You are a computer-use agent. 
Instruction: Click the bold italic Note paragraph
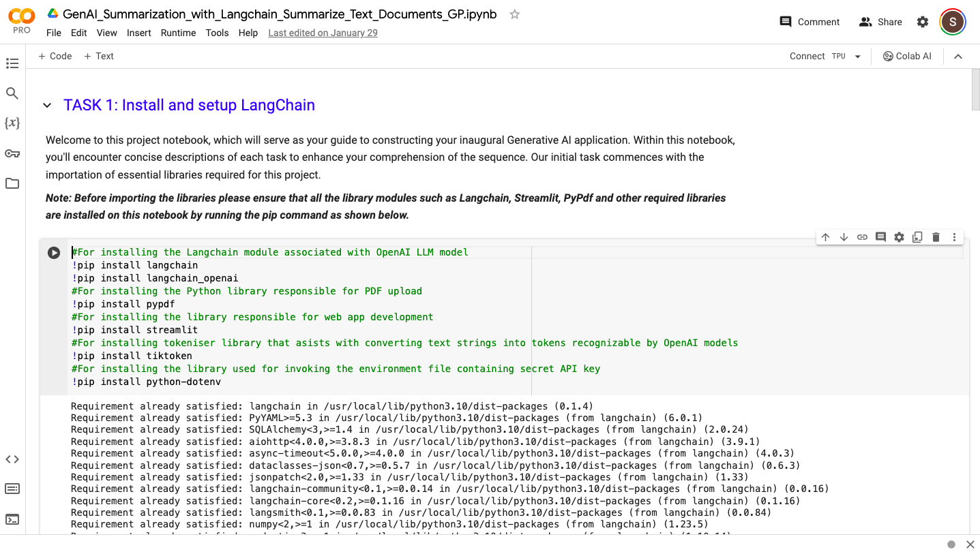tap(386, 206)
